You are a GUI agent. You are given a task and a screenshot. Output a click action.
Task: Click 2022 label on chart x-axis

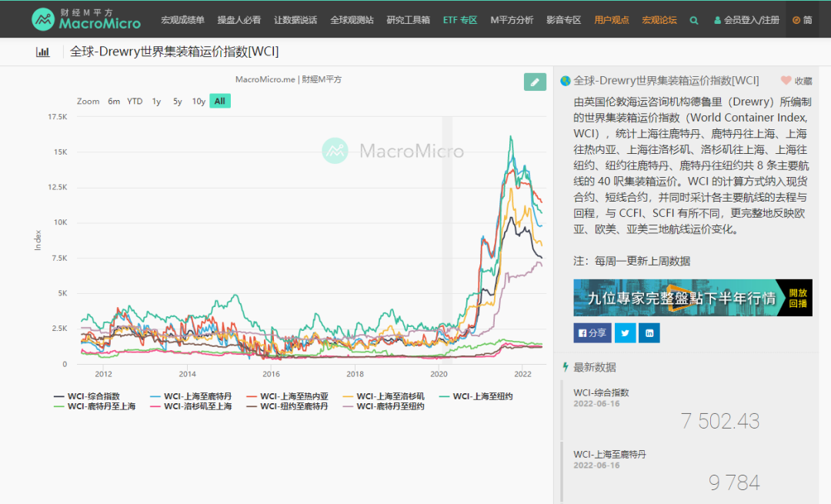522,374
